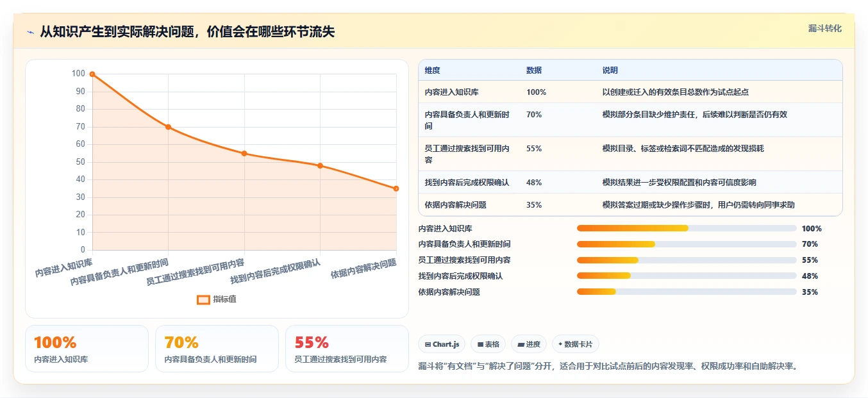Viewport: 868px width, 398px height.
Task: Click description starting with 模拟目录、标签或检索词
Action: [x=683, y=149]
